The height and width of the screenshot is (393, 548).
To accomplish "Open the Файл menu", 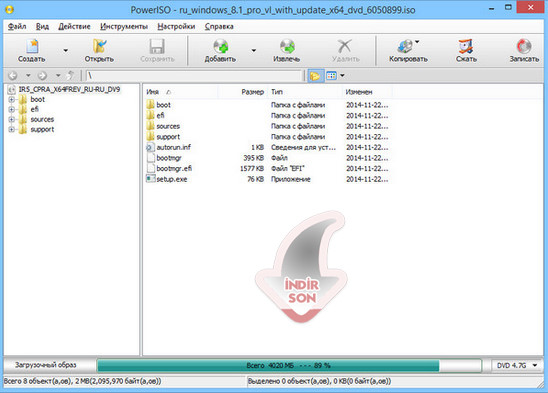I will pos(17,27).
